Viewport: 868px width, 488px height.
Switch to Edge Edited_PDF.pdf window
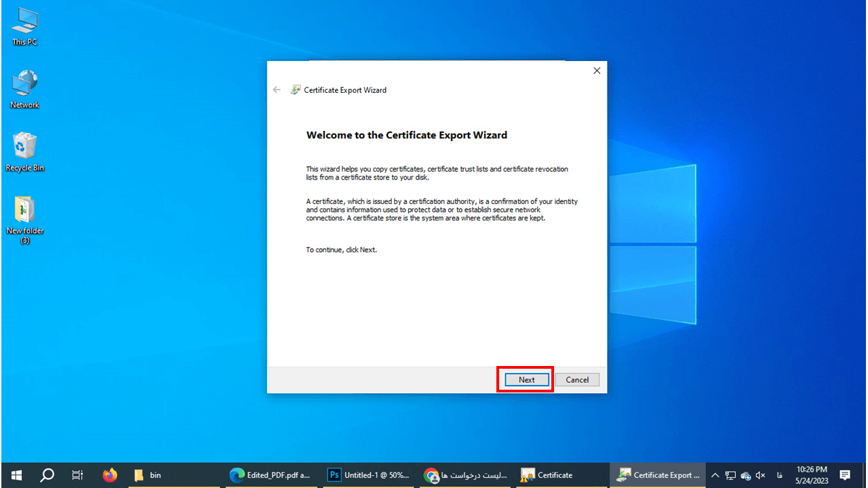click(270, 475)
